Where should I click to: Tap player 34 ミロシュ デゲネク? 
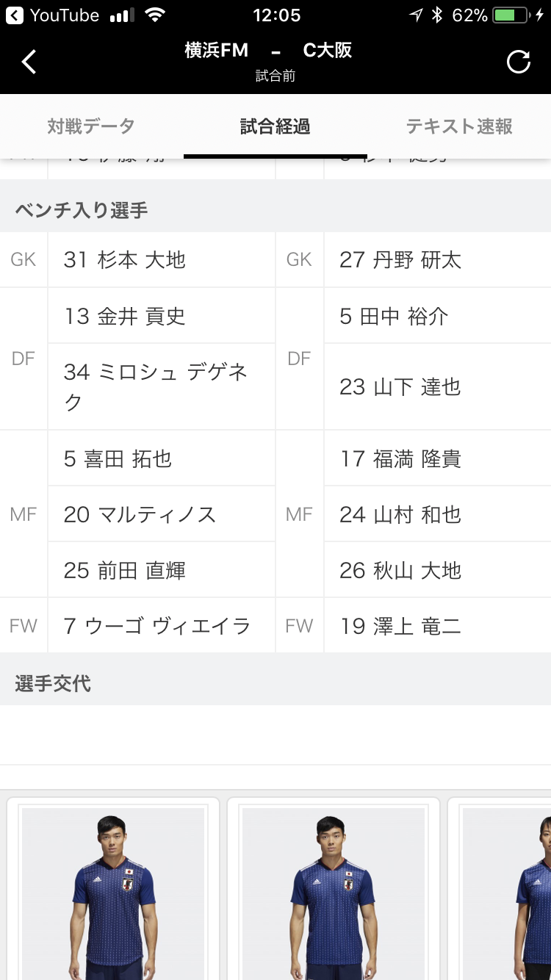tap(156, 386)
